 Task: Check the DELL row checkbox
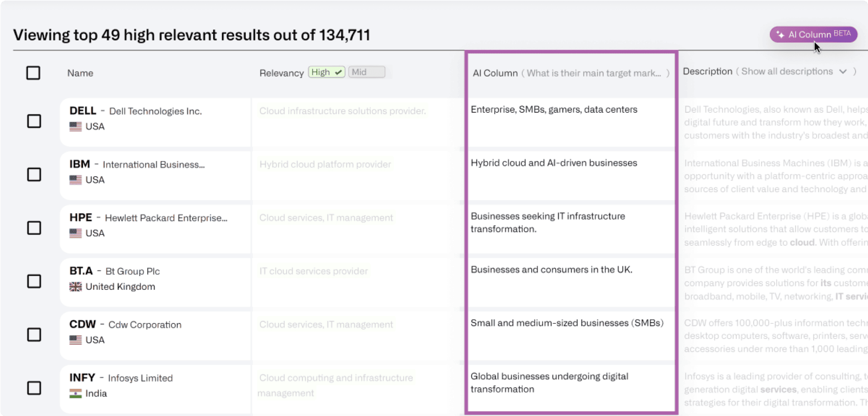(x=34, y=121)
